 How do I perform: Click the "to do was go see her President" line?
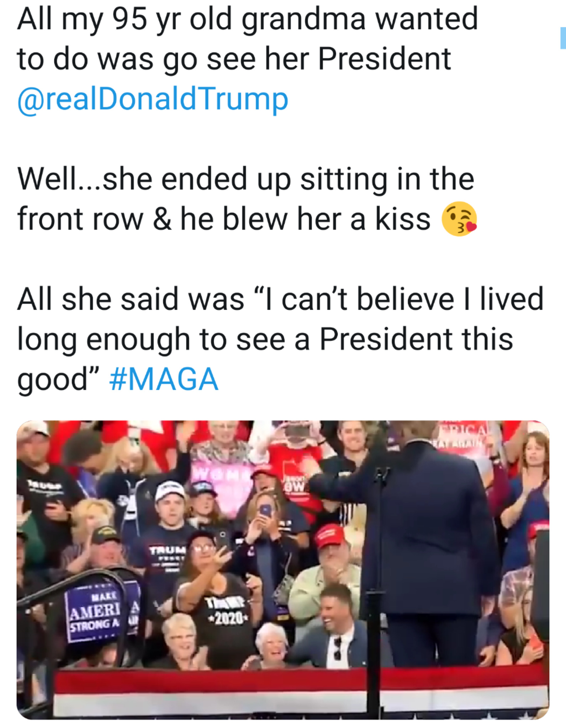[234, 59]
